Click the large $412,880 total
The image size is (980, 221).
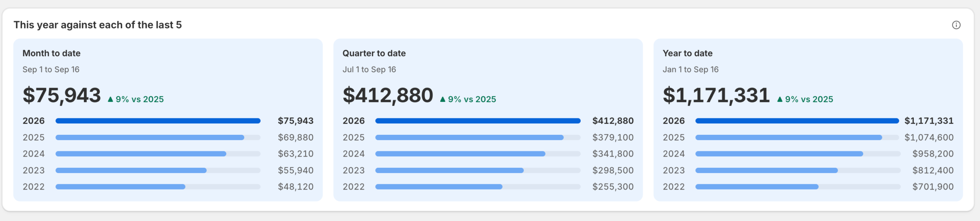[388, 95]
